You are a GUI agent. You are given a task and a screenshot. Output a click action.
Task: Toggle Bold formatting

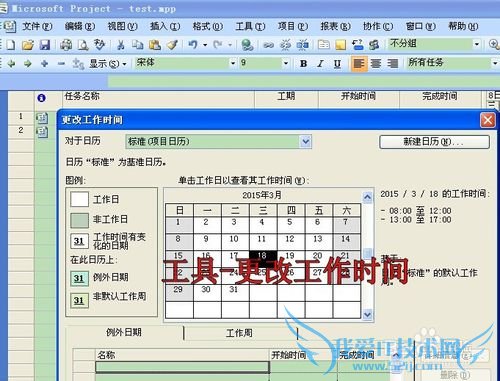tap(303, 63)
